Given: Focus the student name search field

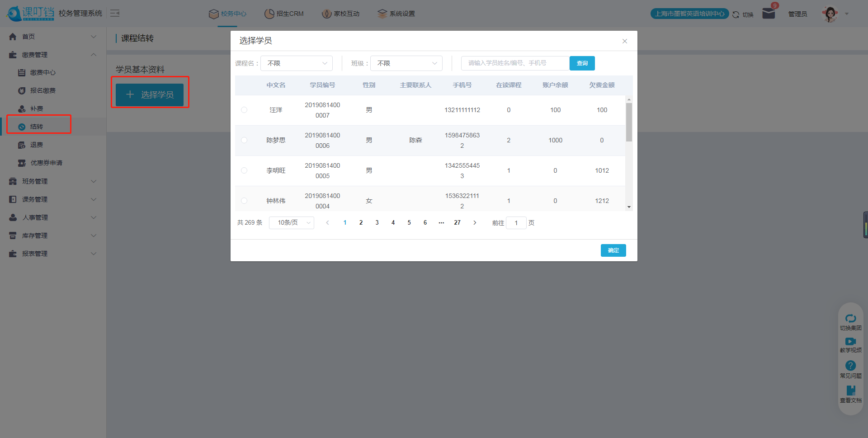Looking at the screenshot, I should [515, 63].
